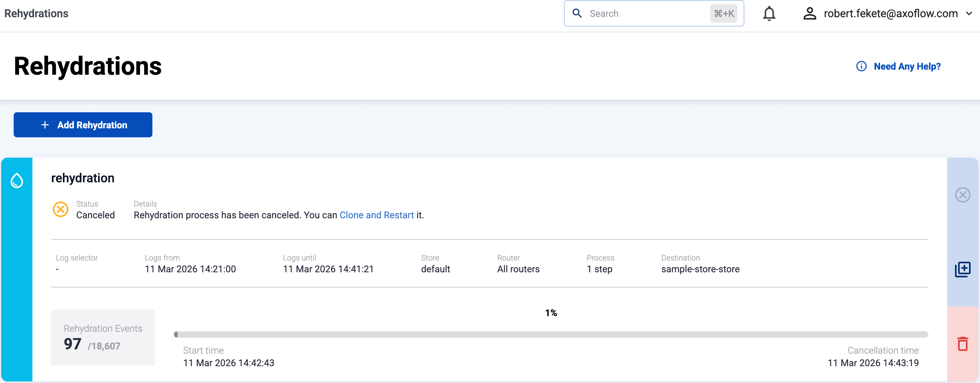
Task: Click the clone rehydration icon
Action: tap(962, 270)
